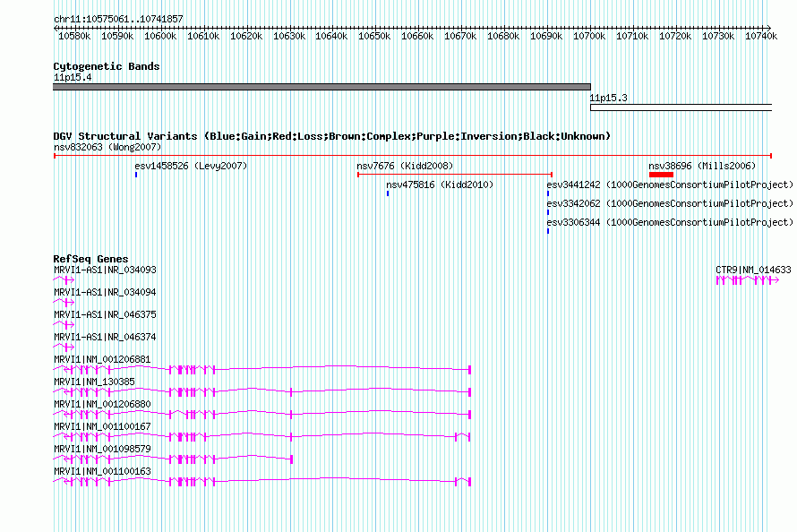Click the CTR9 gene exon glyph
This screenshot has height=532, width=797.
[747, 280]
